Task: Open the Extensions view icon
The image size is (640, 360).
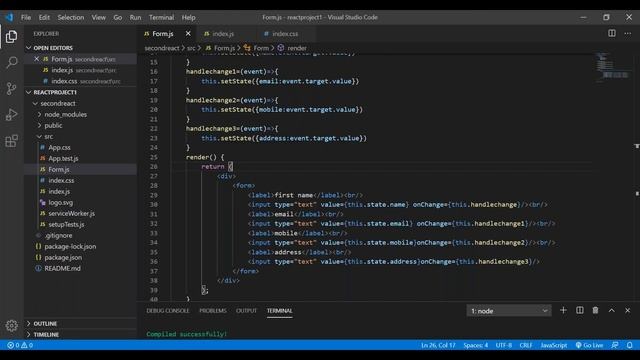Action: coord(11,141)
